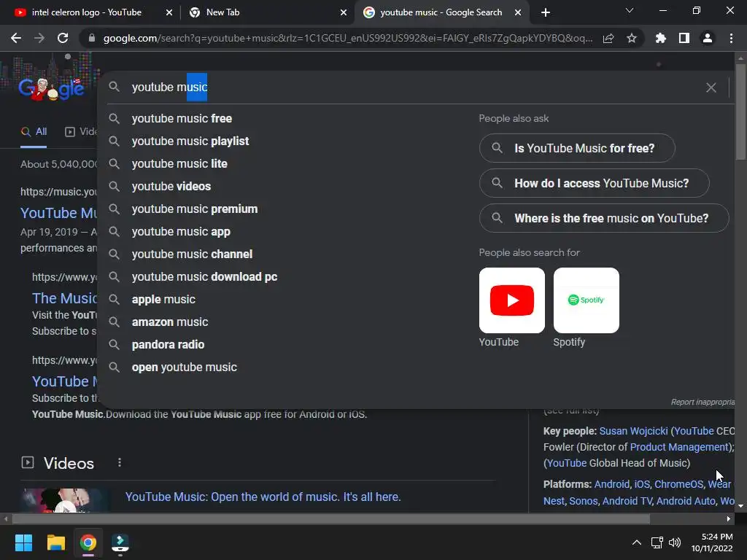Open the Extensions puzzle icon
Screen dimensions: 747x560
click(x=661, y=38)
